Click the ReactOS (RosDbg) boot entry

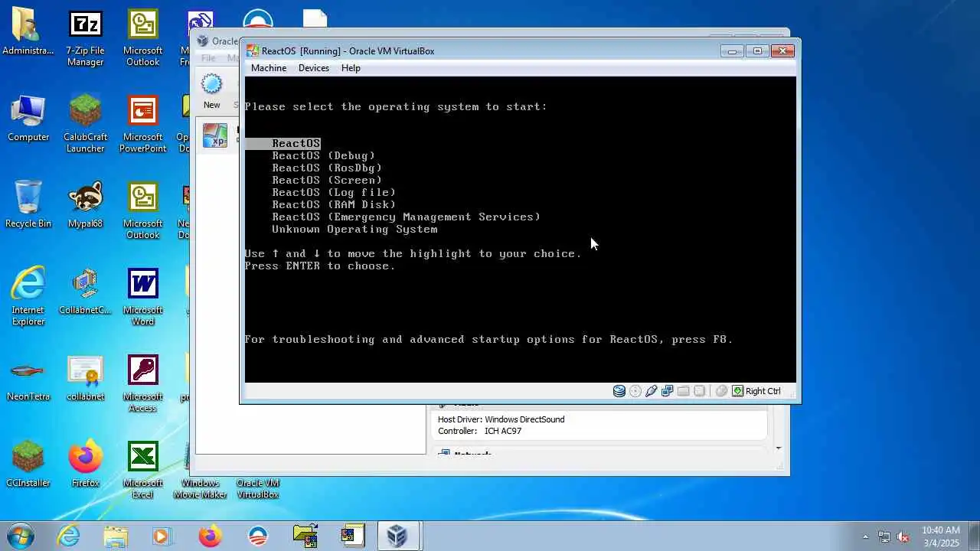327,168
